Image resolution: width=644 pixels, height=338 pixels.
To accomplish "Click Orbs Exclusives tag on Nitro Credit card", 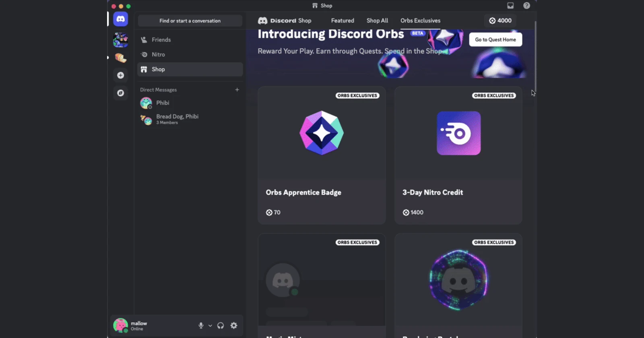I will pos(494,95).
